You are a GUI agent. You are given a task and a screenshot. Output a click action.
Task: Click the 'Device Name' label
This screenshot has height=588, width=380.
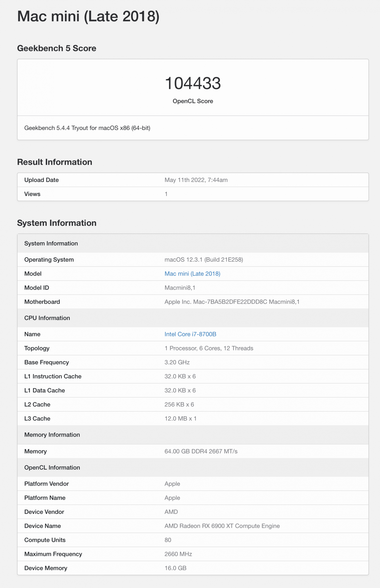[43, 526]
